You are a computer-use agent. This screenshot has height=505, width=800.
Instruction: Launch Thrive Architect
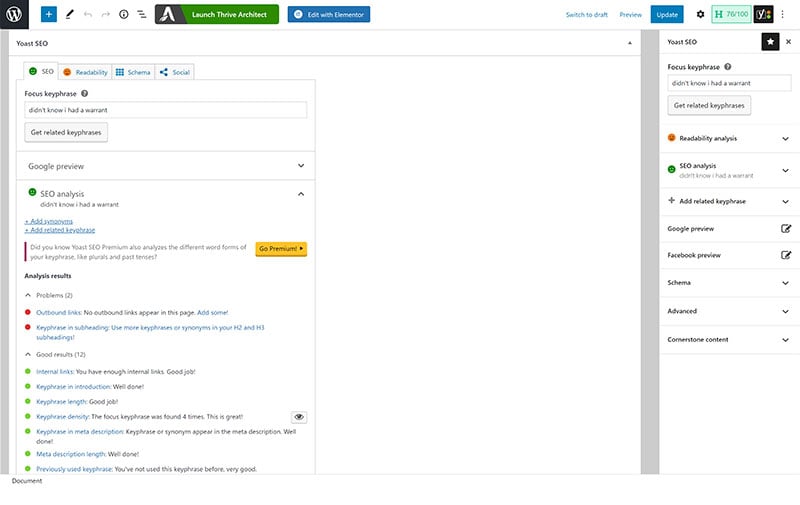point(217,14)
